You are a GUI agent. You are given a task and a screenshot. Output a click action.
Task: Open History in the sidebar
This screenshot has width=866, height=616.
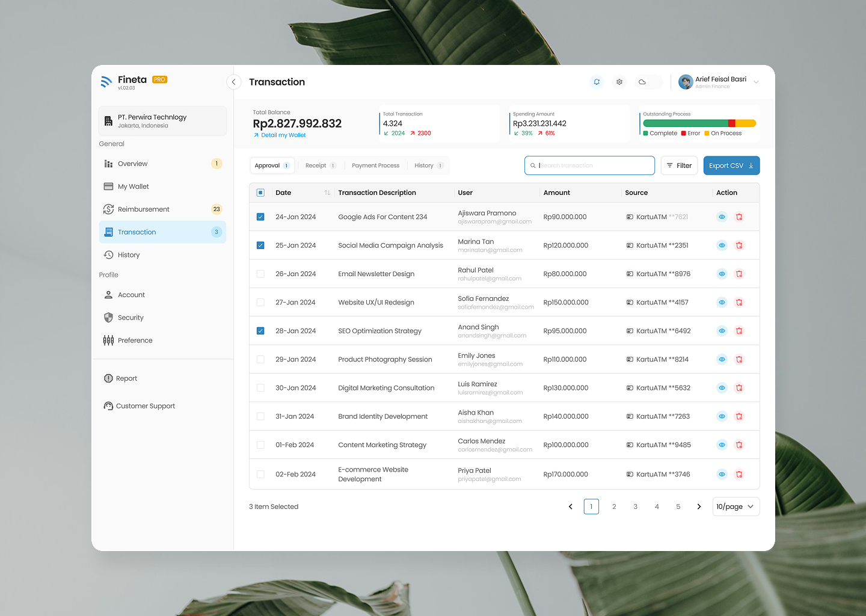point(162,255)
